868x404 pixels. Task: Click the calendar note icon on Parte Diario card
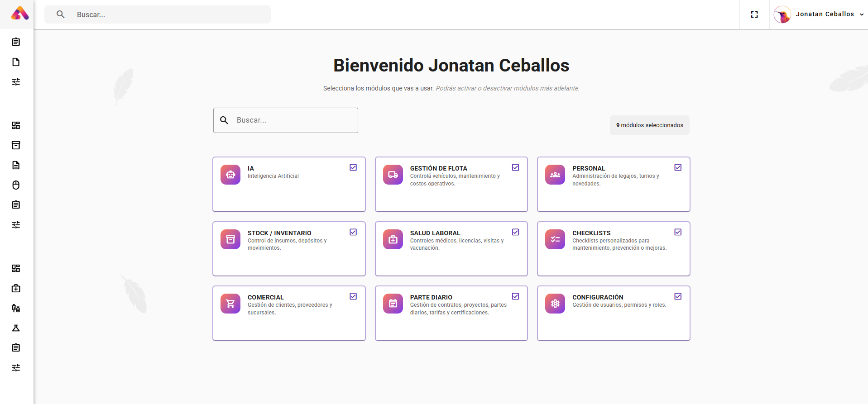tap(393, 304)
